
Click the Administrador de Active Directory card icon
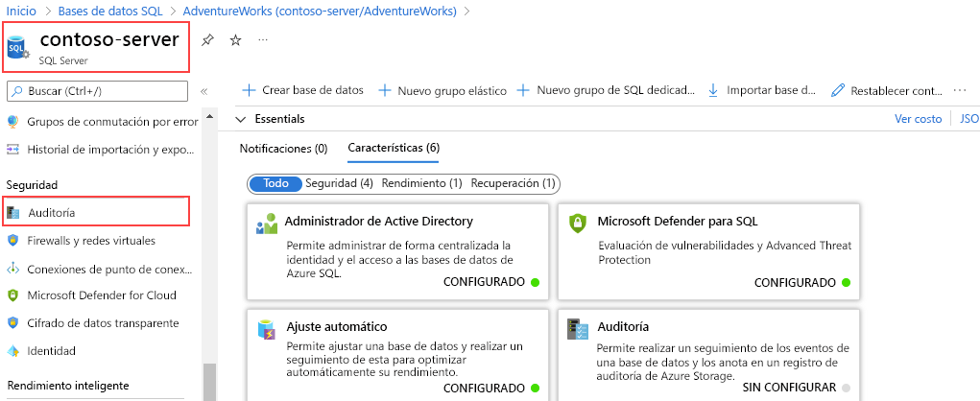(x=267, y=223)
